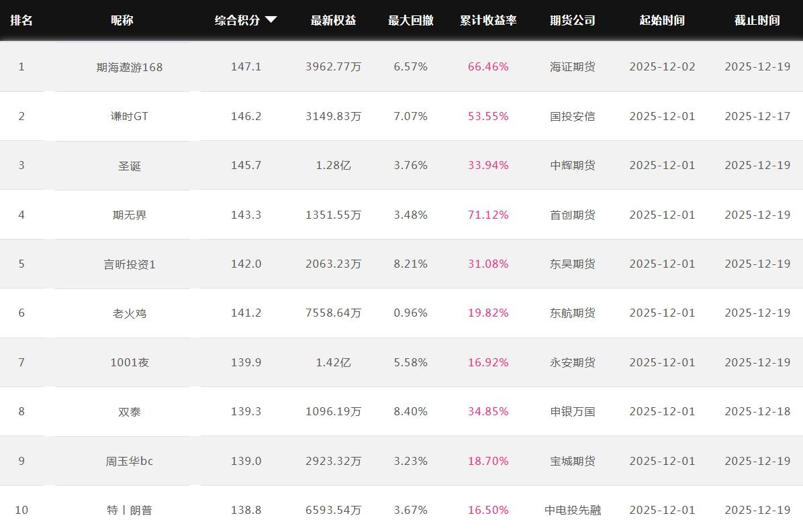Select the 排名 column header
This screenshot has height=532, width=803.
pos(21,20)
